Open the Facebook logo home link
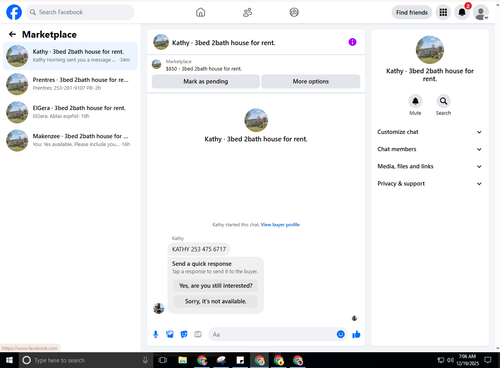 14,12
